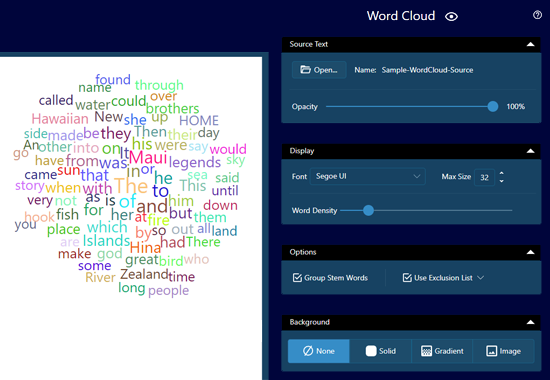Select the Gradient background option
The width and height of the screenshot is (550, 380).
pos(442,351)
